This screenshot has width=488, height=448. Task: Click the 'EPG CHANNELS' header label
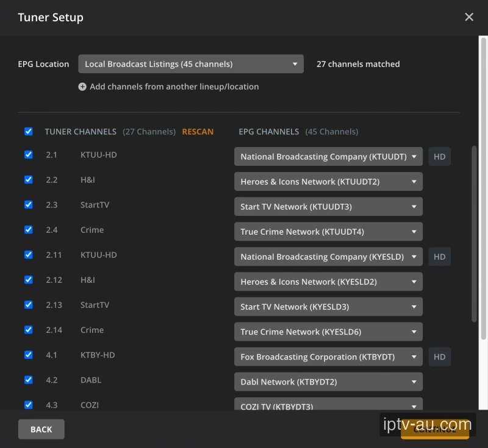click(x=268, y=132)
